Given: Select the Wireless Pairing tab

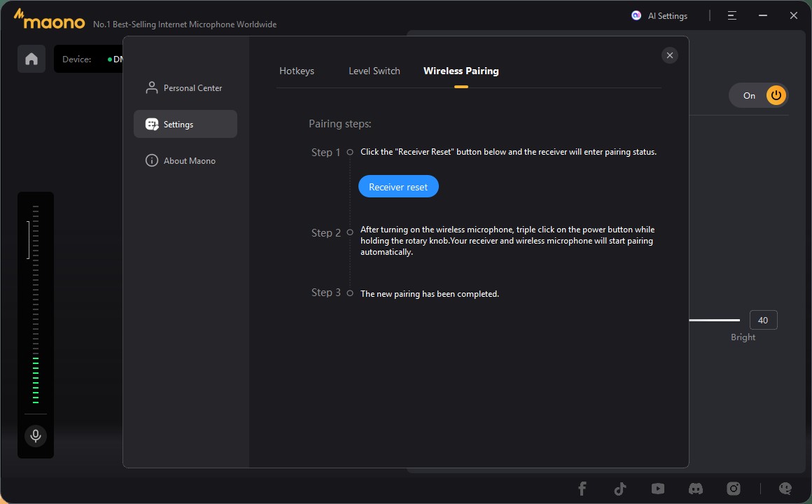Looking at the screenshot, I should coord(461,71).
